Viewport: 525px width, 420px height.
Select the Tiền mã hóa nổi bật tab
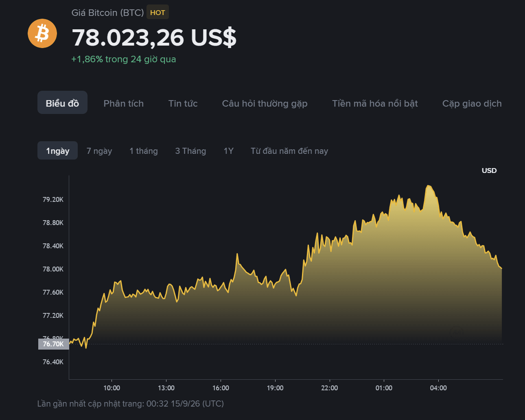[375, 103]
